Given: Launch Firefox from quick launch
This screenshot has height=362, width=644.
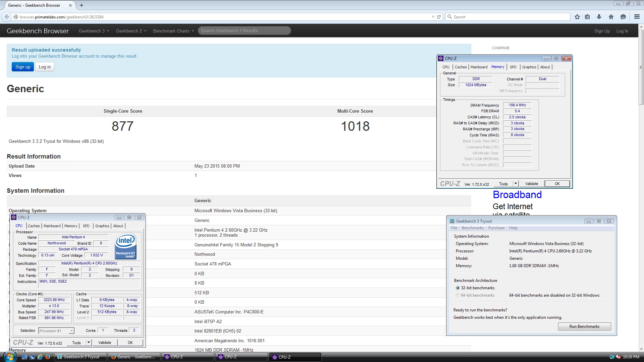Looking at the screenshot, I should [48, 357].
